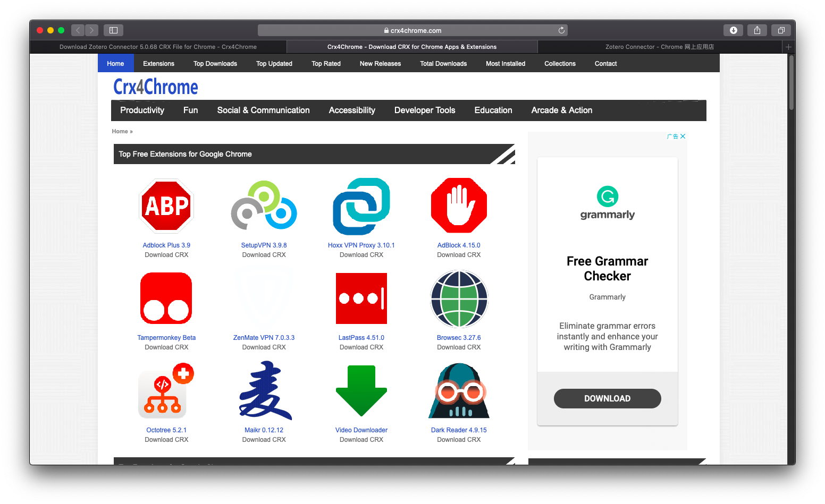Open the Adblock Plus 3.9 link
825x504 pixels.
166,245
